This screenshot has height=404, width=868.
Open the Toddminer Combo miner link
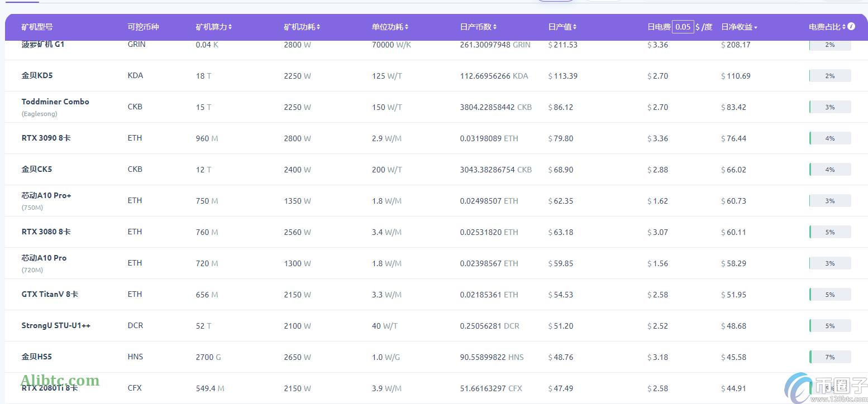pos(55,102)
